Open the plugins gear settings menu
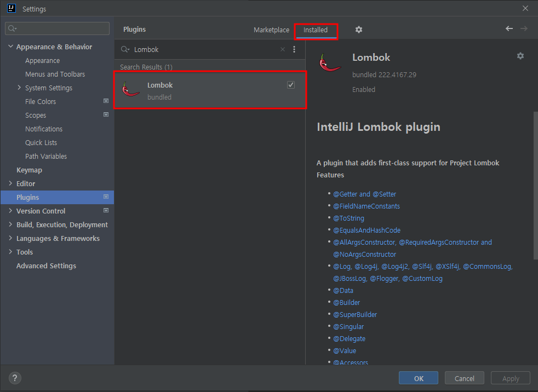 (x=358, y=30)
